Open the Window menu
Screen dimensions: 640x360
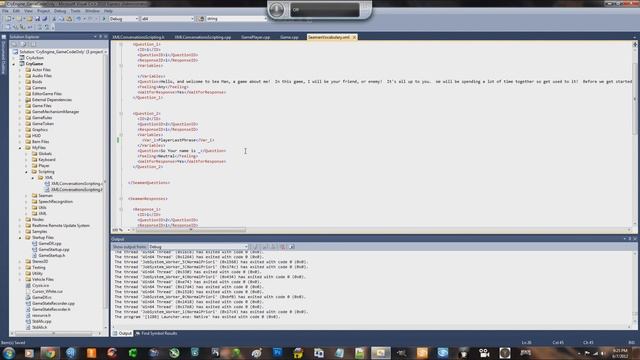pos(92,11)
